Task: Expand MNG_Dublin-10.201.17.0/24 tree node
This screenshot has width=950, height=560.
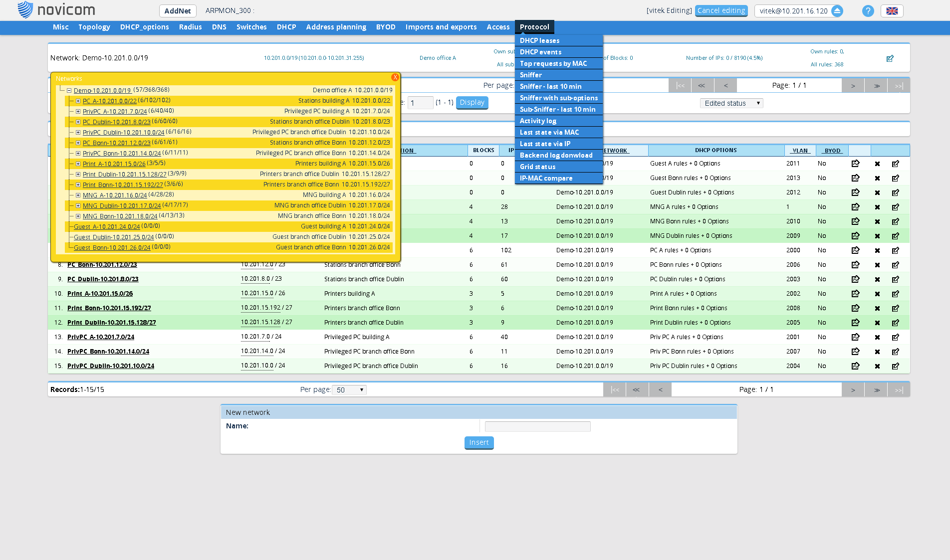Action: [x=78, y=205]
